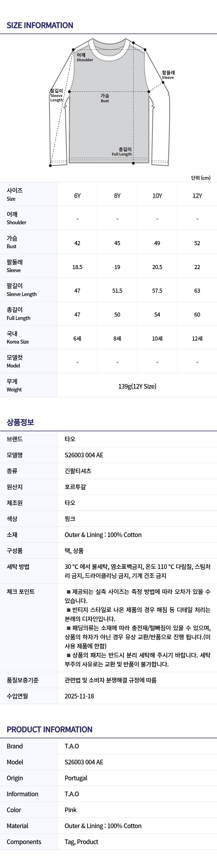Click the Origin value Portugal
217x868 pixels.
point(76,778)
